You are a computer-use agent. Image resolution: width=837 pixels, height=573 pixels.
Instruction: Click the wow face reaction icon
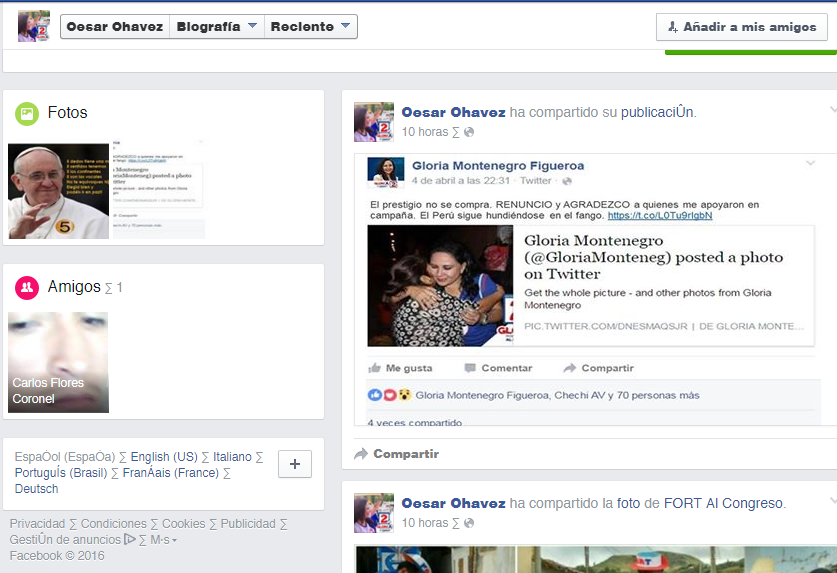[405, 395]
